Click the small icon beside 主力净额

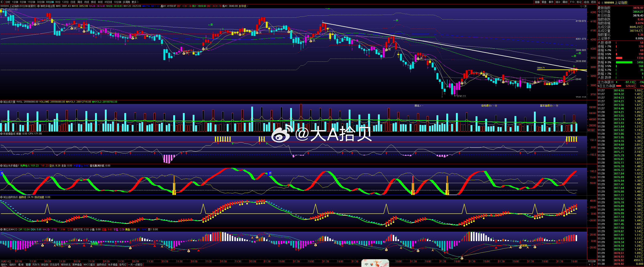tap(613, 82)
